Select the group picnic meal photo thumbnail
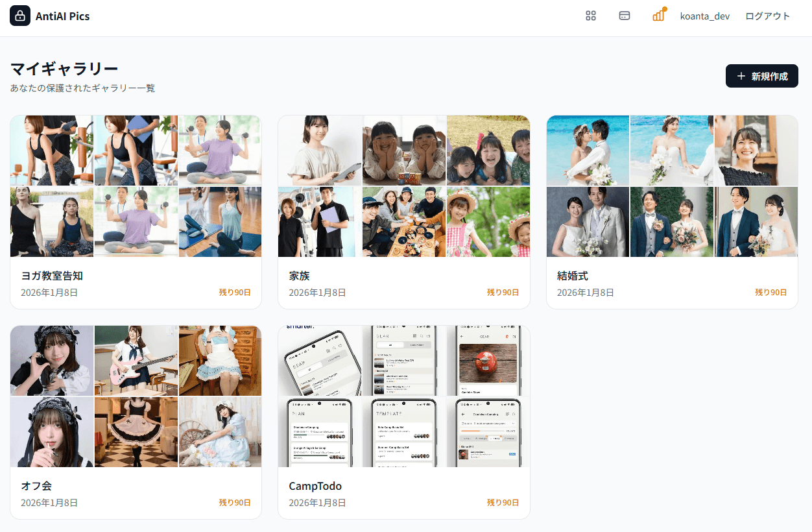 pyautogui.click(x=403, y=222)
